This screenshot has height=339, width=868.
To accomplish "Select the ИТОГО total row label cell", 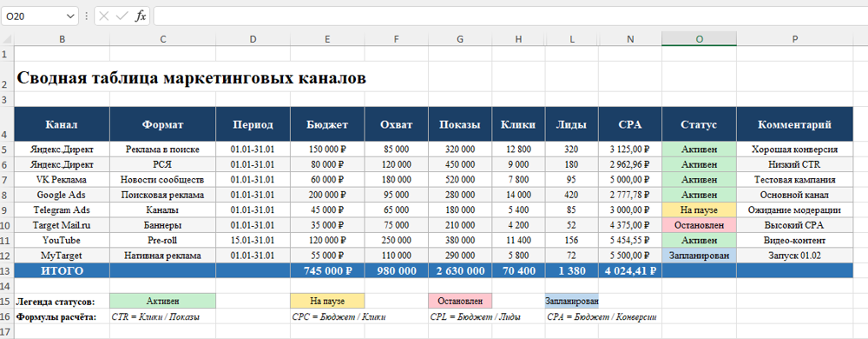I will 62,271.
